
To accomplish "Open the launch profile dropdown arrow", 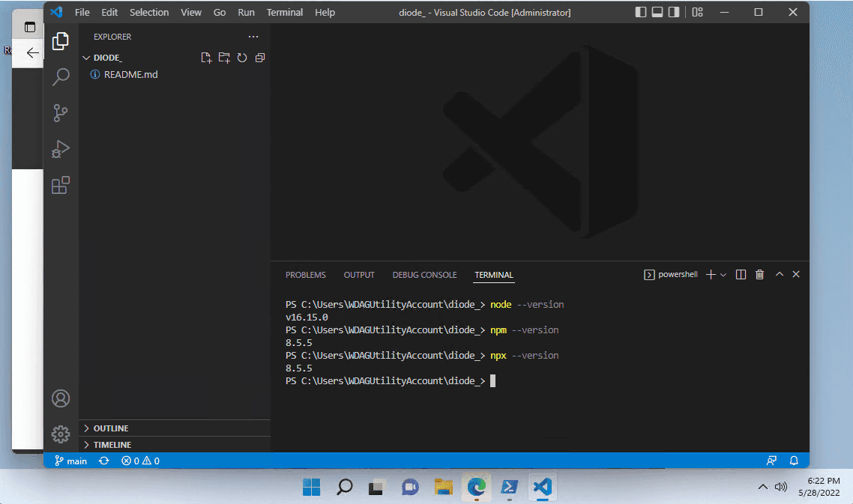I will 723,275.
